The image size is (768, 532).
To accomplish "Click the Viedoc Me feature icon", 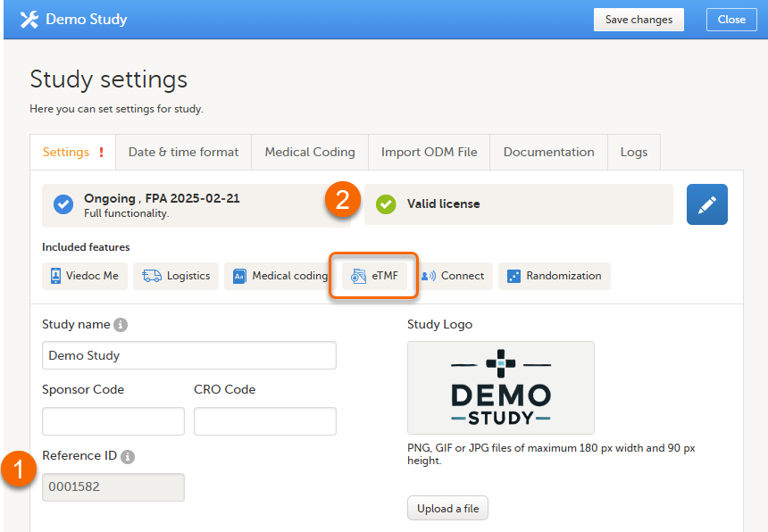I will (x=55, y=276).
